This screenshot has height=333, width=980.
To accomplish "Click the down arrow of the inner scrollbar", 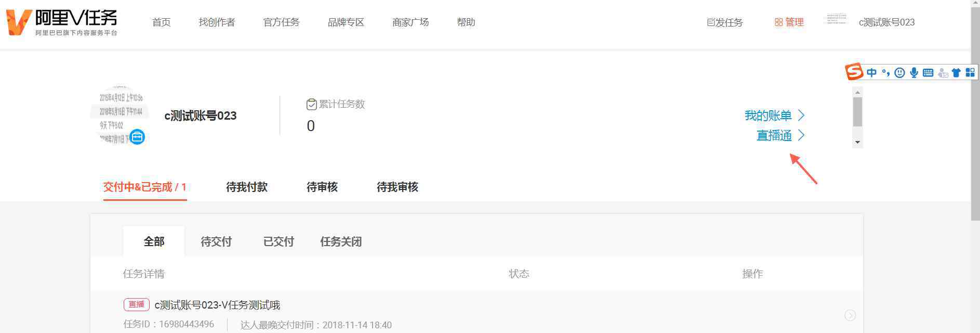I will pos(857,142).
